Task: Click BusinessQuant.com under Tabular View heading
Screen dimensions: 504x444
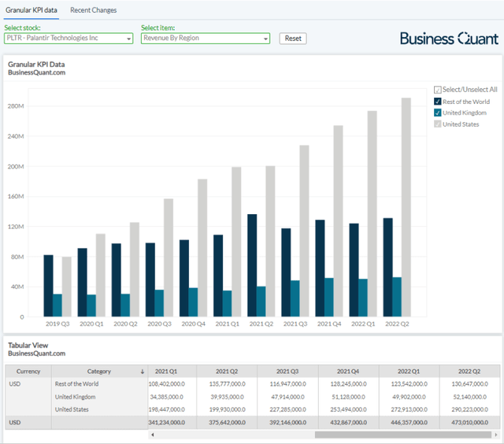Action: (36, 353)
